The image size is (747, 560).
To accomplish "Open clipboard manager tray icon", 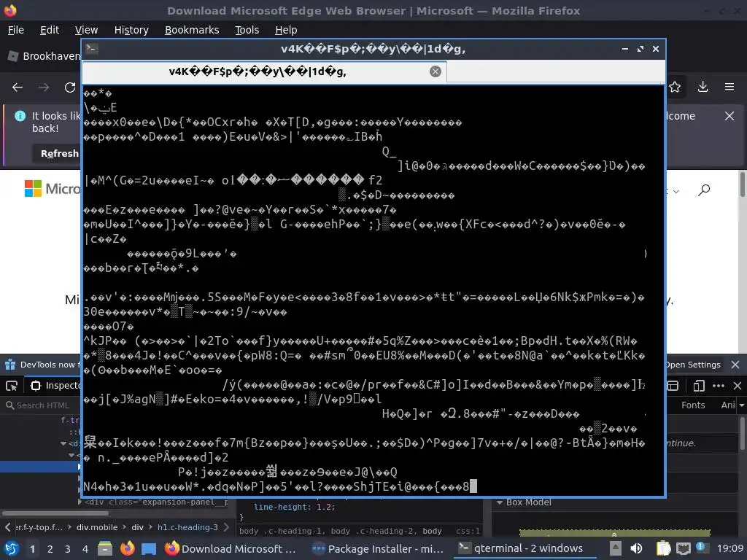I will 663,548.
